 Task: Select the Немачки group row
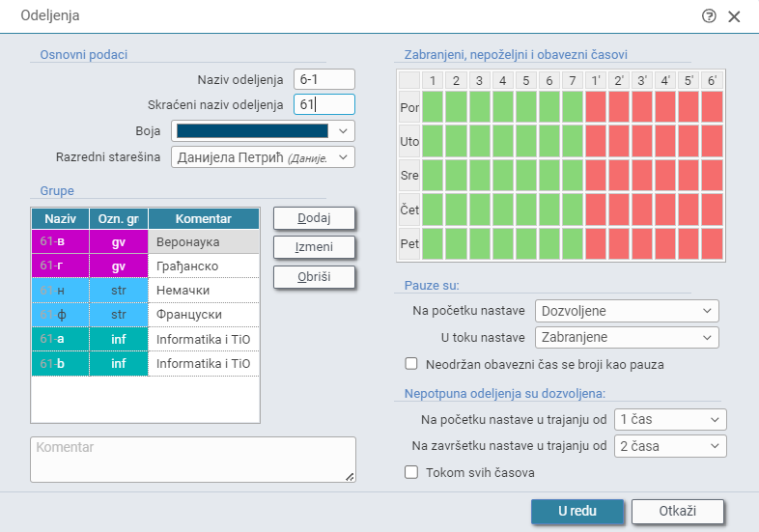point(145,290)
